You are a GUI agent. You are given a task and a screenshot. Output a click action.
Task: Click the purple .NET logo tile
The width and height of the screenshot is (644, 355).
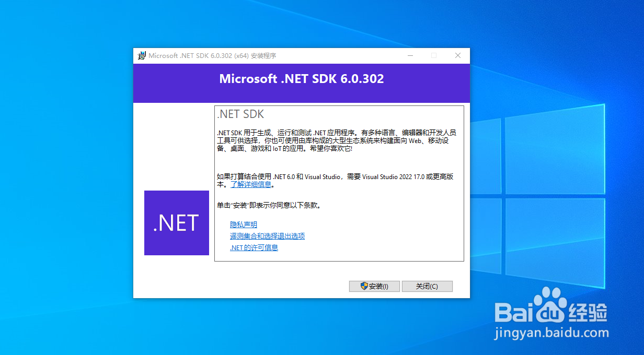177,223
